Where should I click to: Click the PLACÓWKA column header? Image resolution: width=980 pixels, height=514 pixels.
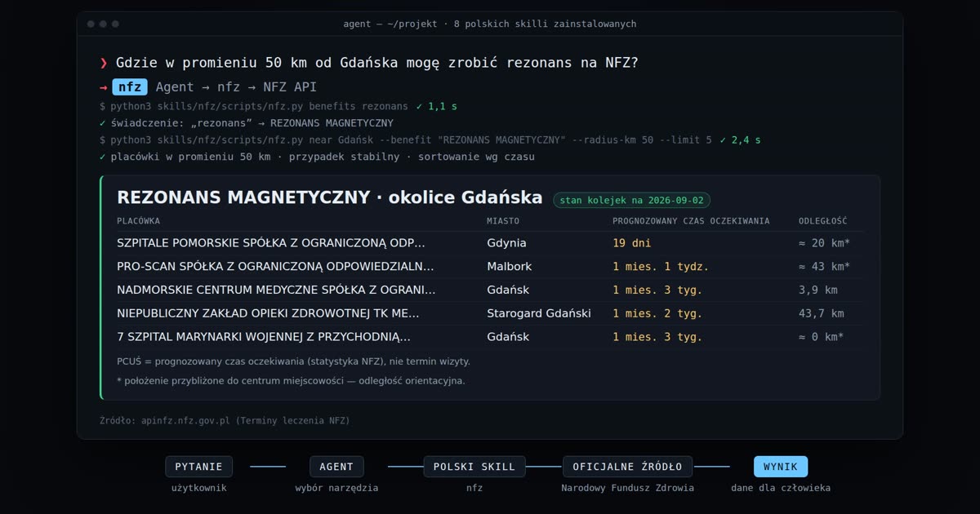(x=139, y=221)
